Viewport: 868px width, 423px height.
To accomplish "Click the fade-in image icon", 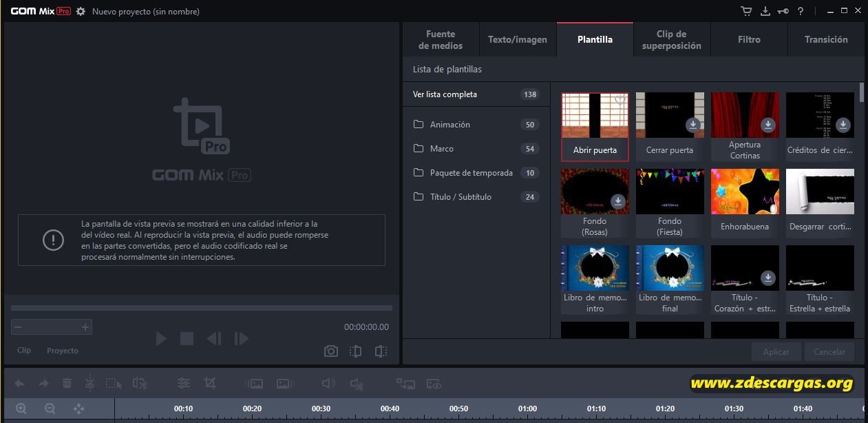I will [255, 384].
